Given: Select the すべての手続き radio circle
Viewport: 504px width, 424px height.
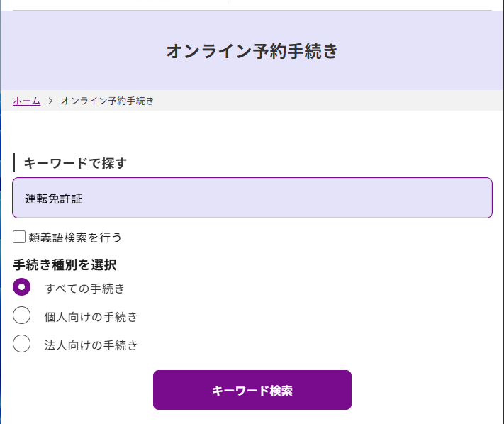Looking at the screenshot, I should (x=22, y=287).
